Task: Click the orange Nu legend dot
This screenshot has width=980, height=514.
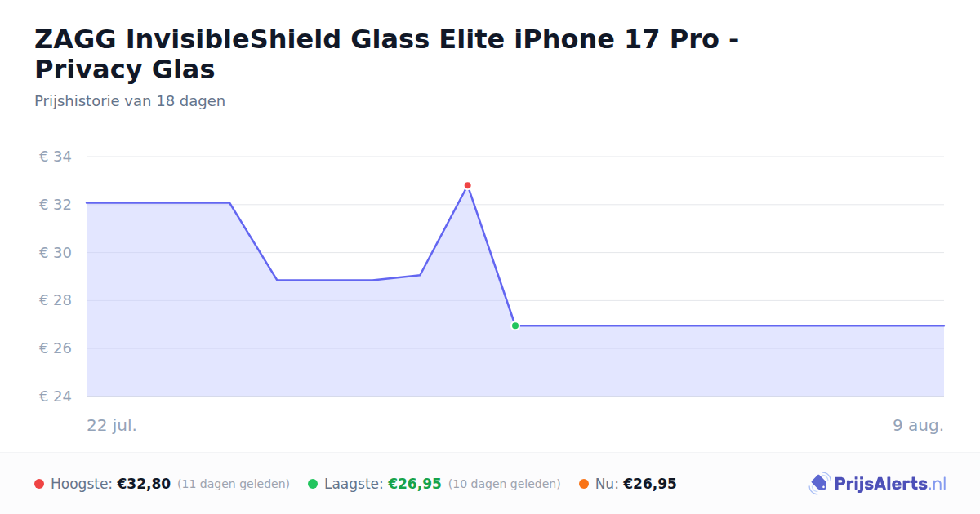Action: pyautogui.click(x=584, y=484)
